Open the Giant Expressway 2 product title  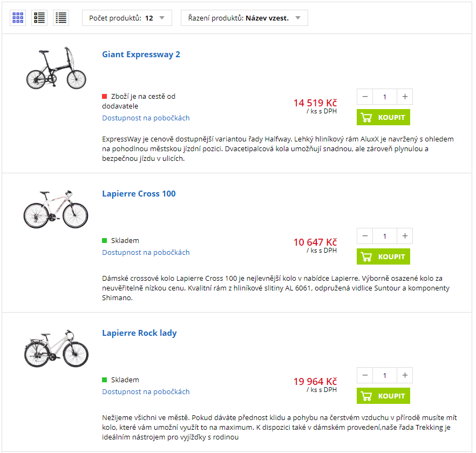pyautogui.click(x=141, y=55)
